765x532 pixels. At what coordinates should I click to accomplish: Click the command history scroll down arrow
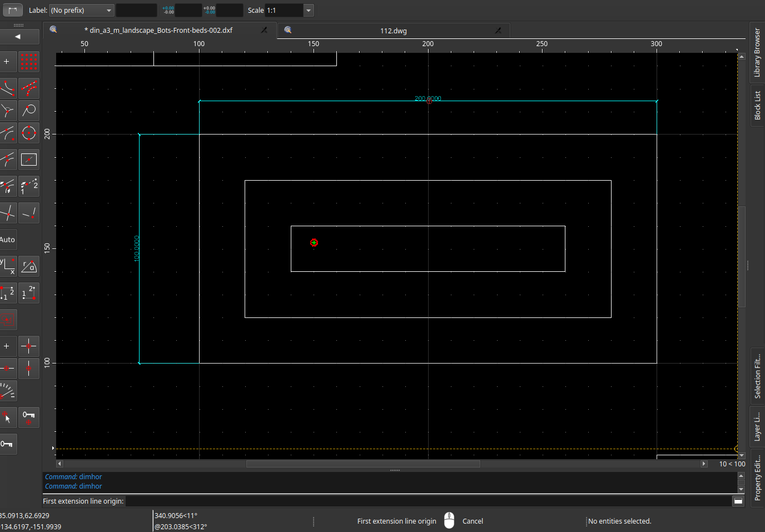tap(741, 489)
